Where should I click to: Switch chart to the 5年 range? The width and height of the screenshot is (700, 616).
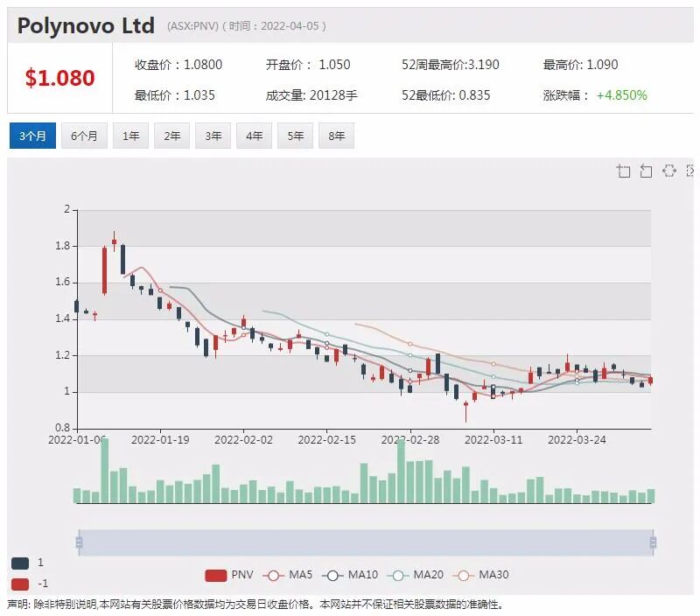click(x=295, y=136)
